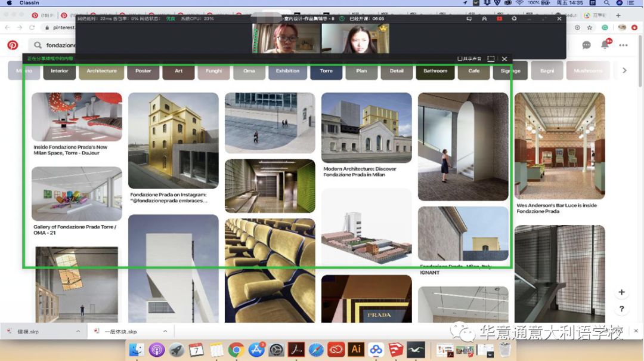Open the Pinterest home logo
The image size is (644, 361).
pyautogui.click(x=13, y=45)
